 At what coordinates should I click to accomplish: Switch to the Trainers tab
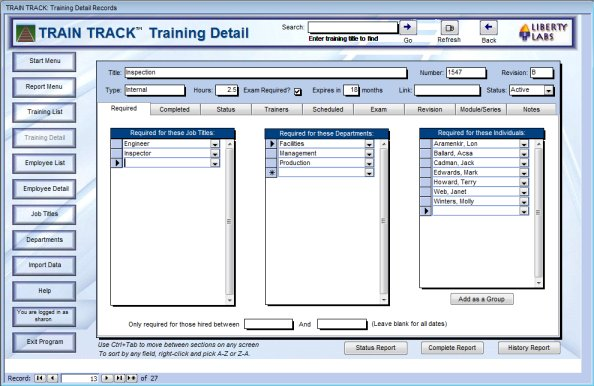(x=277, y=109)
